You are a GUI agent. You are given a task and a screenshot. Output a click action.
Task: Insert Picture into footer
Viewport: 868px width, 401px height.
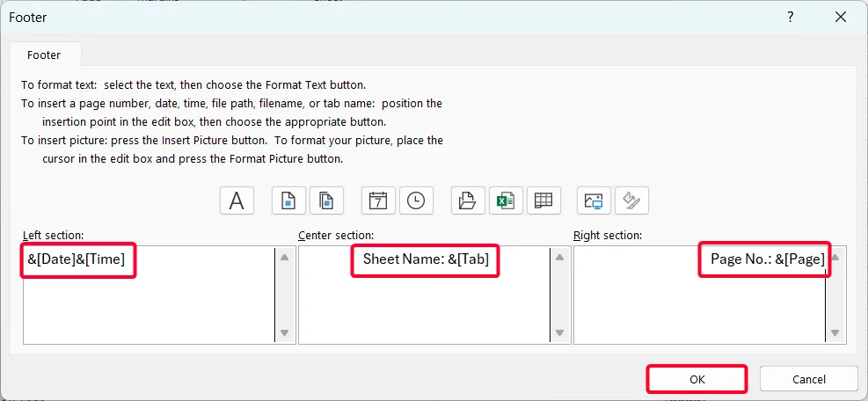pos(594,200)
